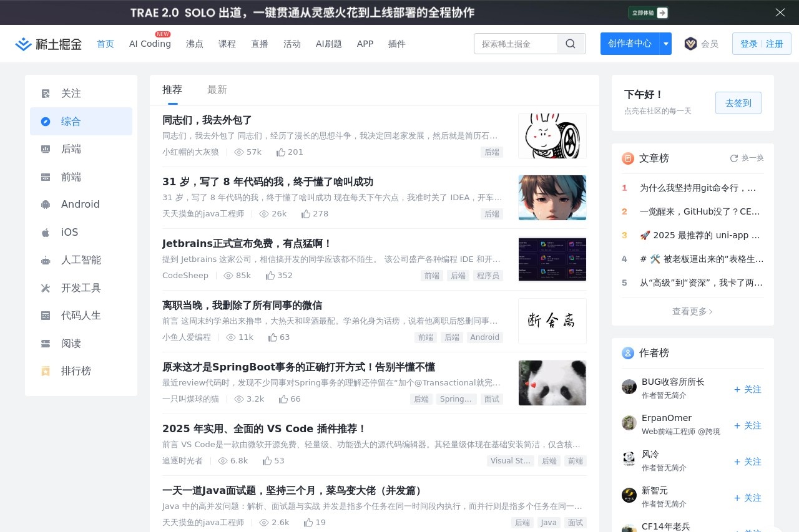Click the Android tag on 离职当晚 article

[485, 337]
